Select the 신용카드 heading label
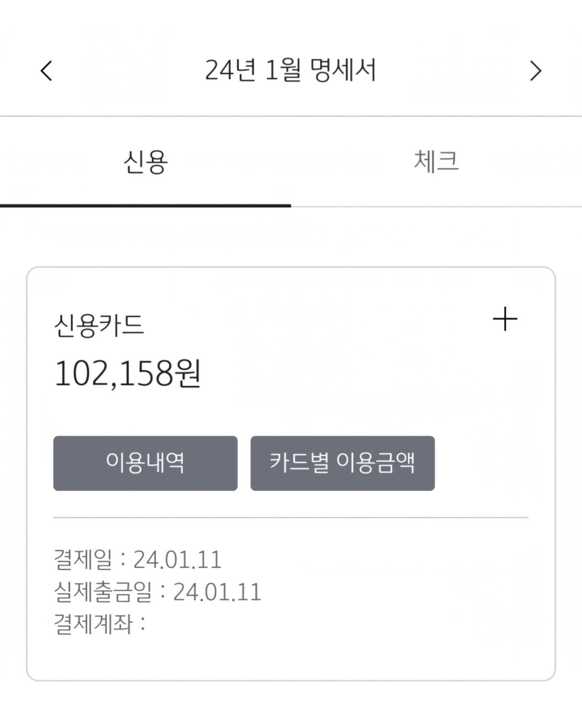The height and width of the screenshot is (728, 582). pos(99,325)
